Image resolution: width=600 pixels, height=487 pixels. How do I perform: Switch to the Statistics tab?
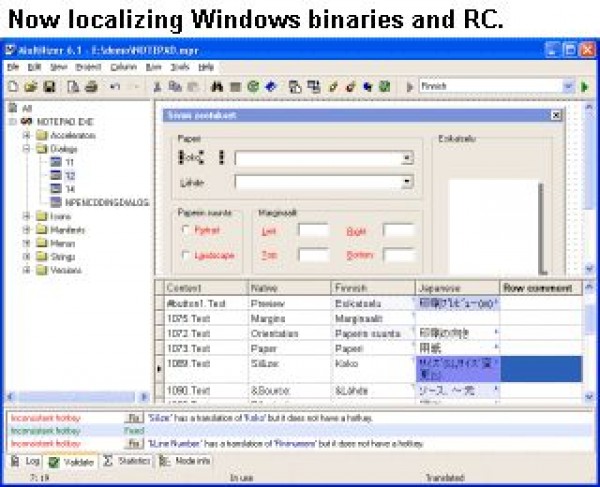pos(127,461)
